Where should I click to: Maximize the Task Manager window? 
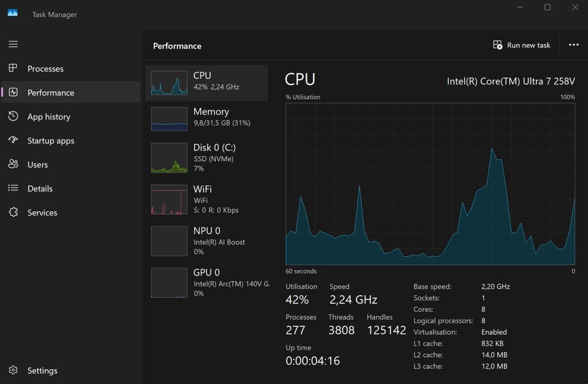coord(548,7)
